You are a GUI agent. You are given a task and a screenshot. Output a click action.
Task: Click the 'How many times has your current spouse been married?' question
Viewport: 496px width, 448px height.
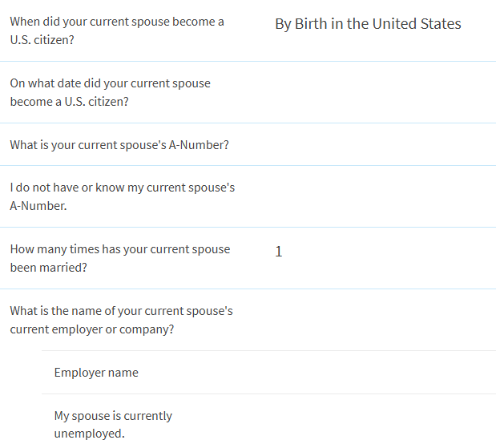(x=120, y=258)
